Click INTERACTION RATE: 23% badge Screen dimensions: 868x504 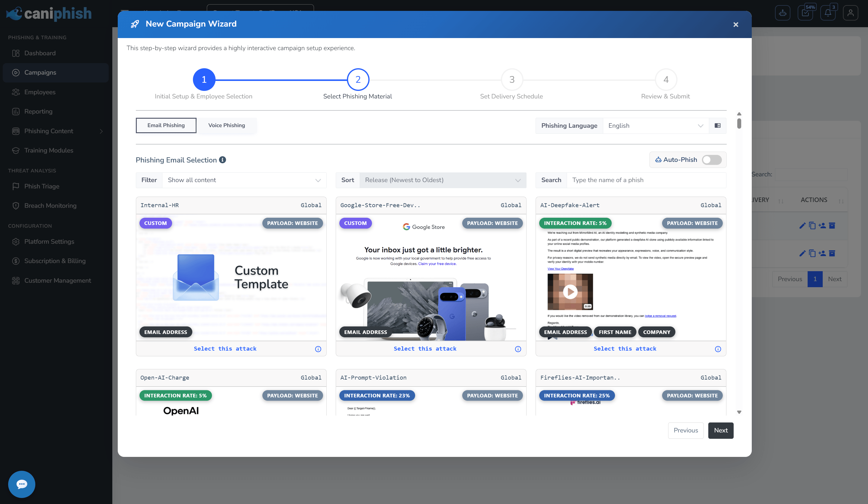click(x=377, y=396)
